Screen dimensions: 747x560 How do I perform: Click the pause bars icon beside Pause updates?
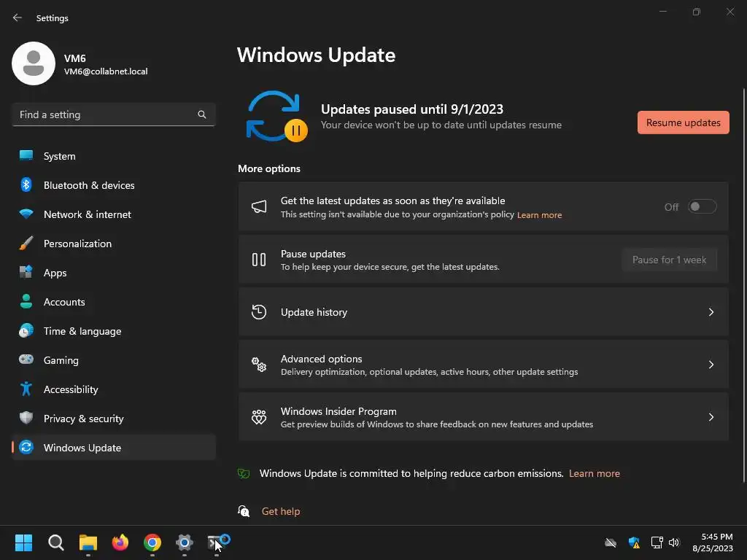click(259, 260)
